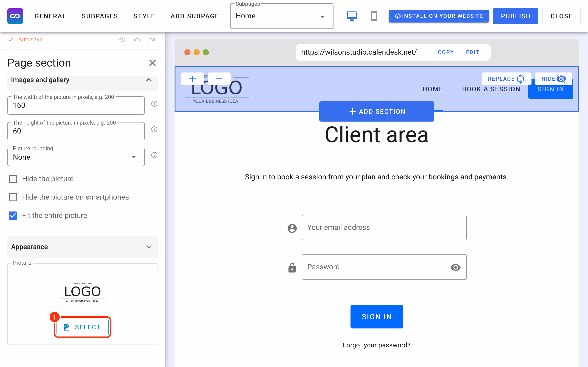
Task: Open the SUBPAGES menu
Action: tap(100, 16)
